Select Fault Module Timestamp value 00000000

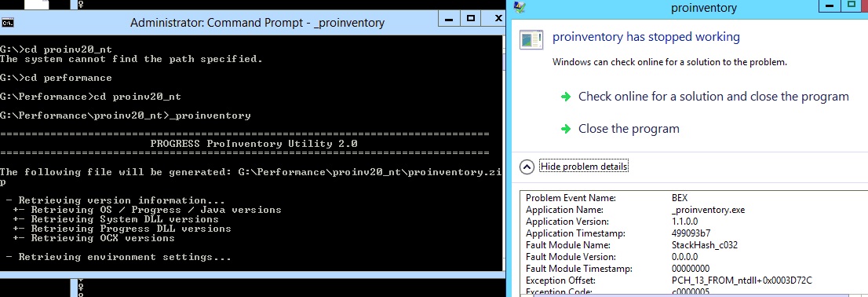click(x=691, y=269)
